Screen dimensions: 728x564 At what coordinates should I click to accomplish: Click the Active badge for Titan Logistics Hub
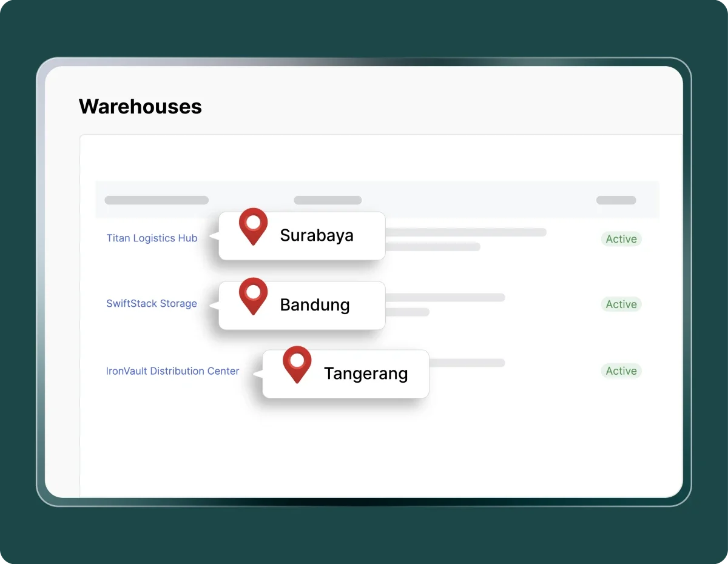(x=621, y=239)
